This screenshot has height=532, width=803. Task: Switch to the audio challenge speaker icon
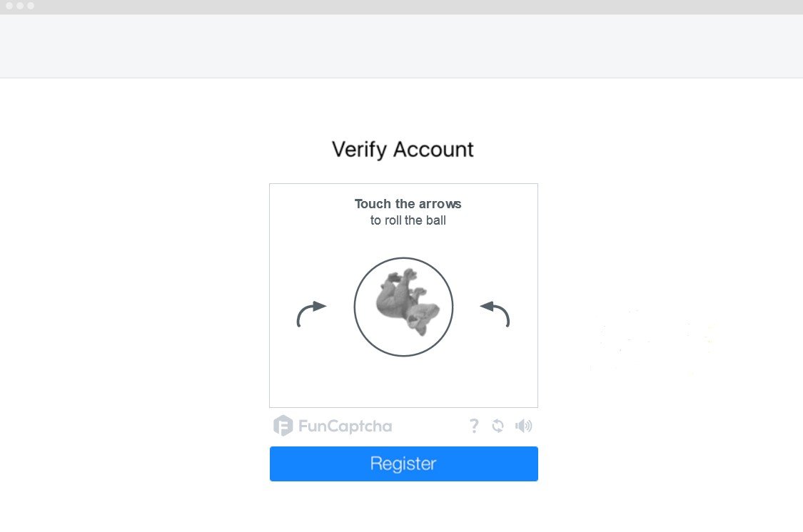click(x=523, y=426)
